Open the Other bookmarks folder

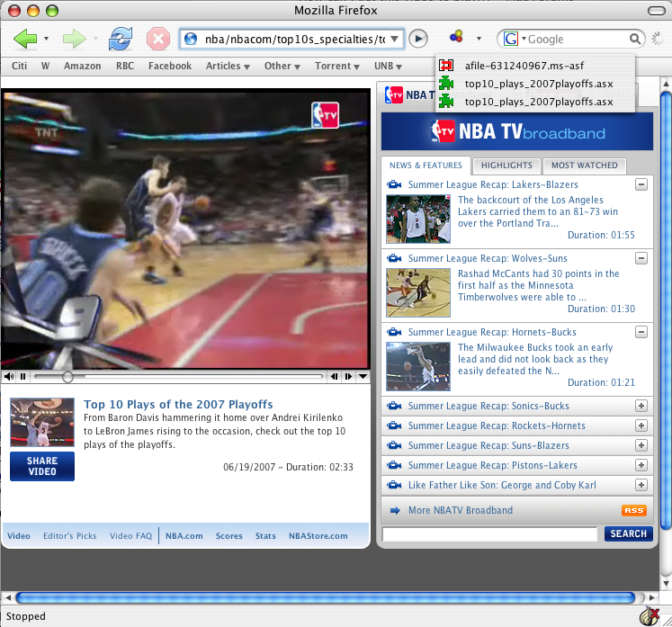pos(282,66)
